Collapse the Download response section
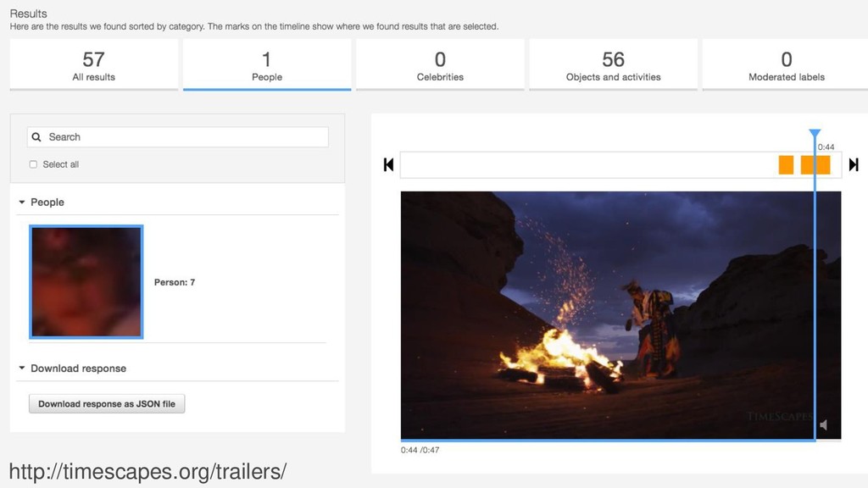This screenshot has width=868, height=488. coord(21,368)
